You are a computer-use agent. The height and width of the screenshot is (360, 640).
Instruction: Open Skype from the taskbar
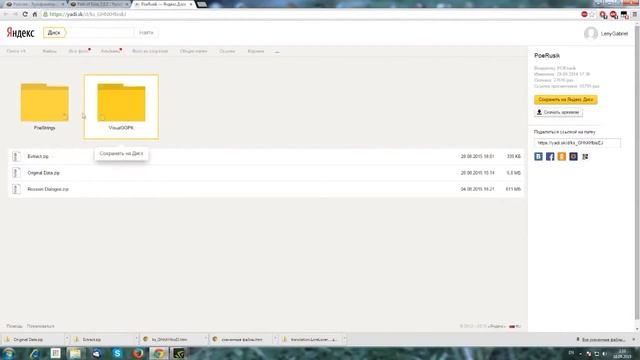point(117,353)
